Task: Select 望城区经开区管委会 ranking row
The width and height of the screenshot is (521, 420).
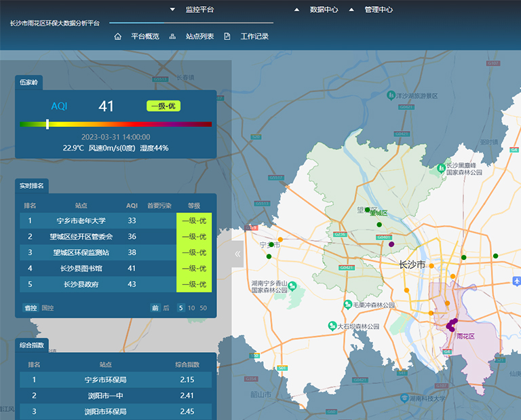Action: [115, 237]
